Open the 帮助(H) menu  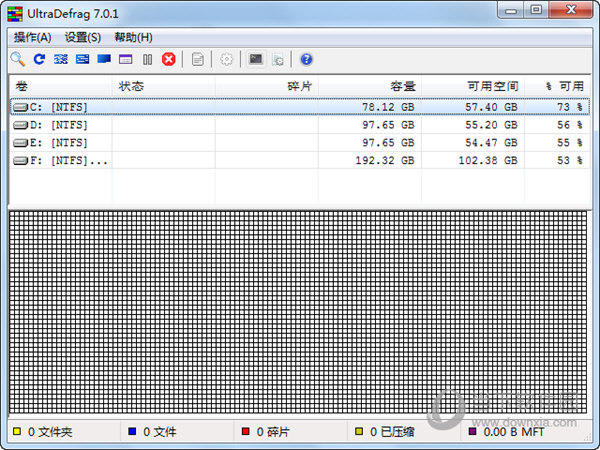pos(134,38)
